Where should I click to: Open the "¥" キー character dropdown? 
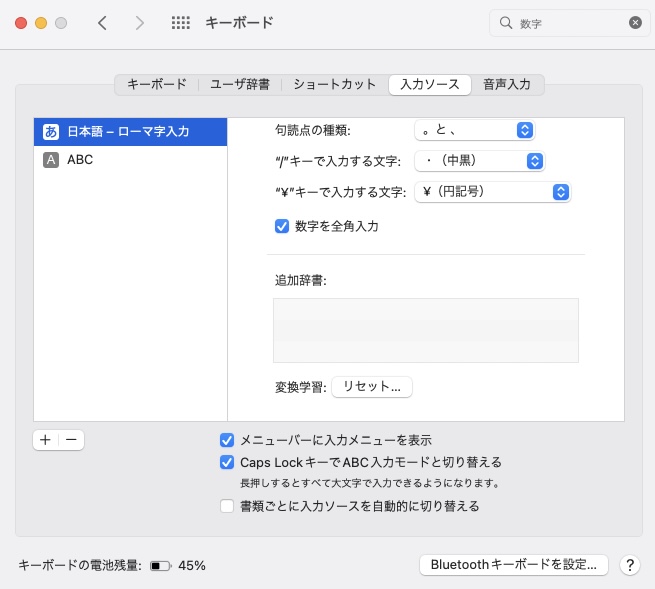492,192
